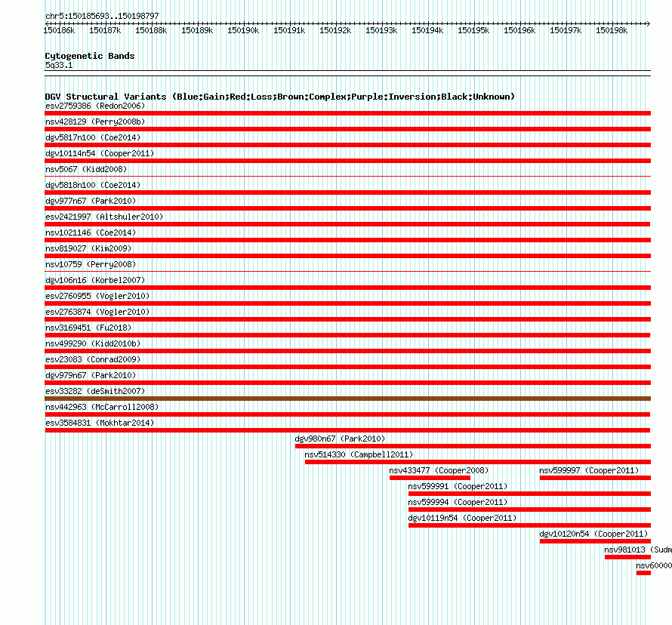Select the nsv428129 (Perry2008b) variant label
672x625 pixels.
tap(95, 122)
